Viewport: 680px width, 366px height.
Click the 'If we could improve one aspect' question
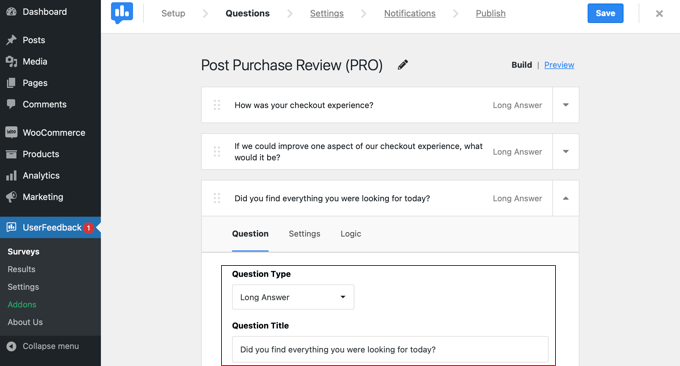[x=358, y=152]
